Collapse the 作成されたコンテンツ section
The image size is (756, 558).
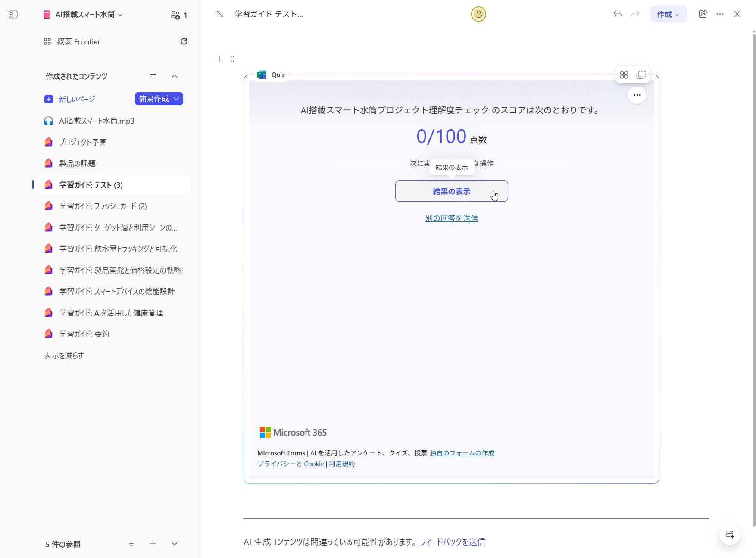point(175,76)
